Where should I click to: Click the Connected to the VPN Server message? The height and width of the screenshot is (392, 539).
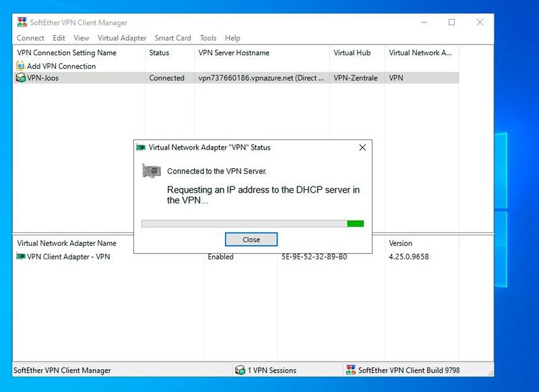pyautogui.click(x=217, y=171)
